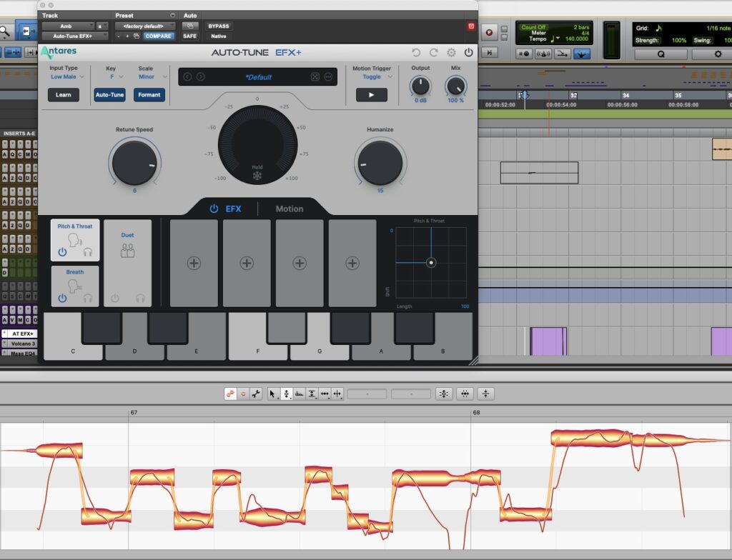
Task: Click the SAFE button
Action: tap(190, 36)
